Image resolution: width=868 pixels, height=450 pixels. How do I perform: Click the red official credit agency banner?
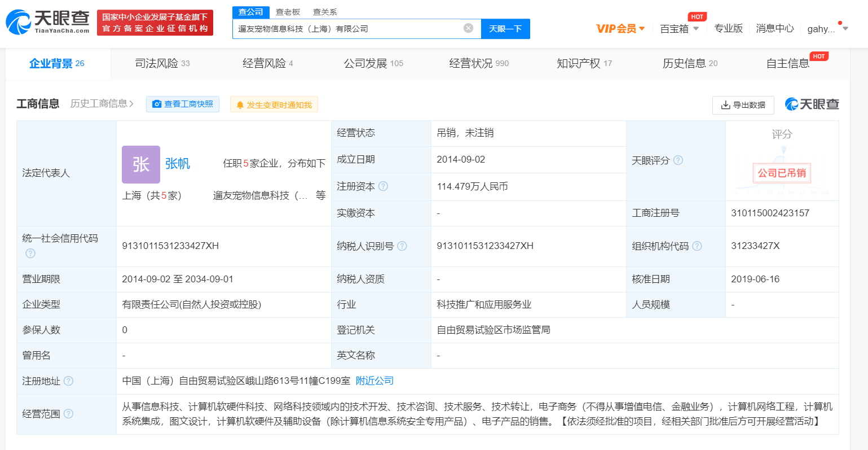click(x=155, y=23)
